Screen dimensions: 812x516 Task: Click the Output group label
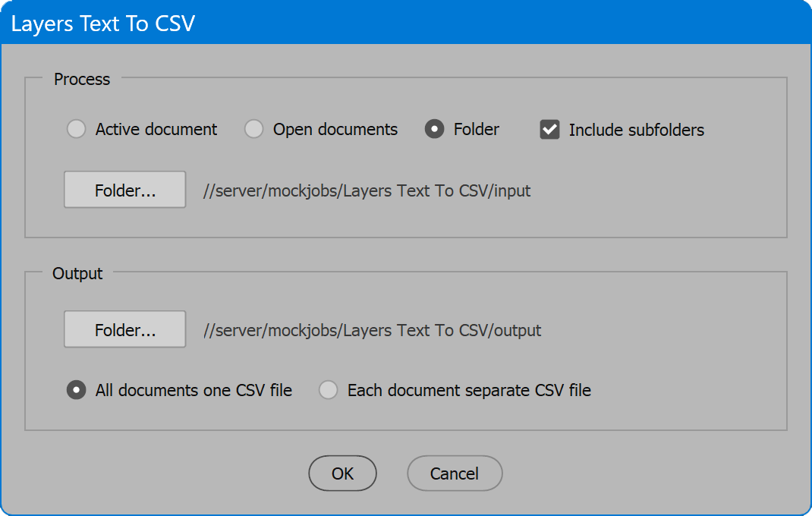click(x=77, y=273)
